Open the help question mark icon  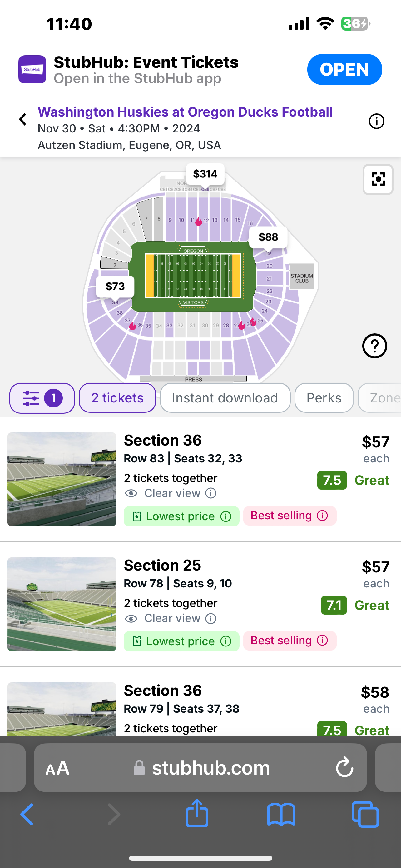tap(374, 346)
